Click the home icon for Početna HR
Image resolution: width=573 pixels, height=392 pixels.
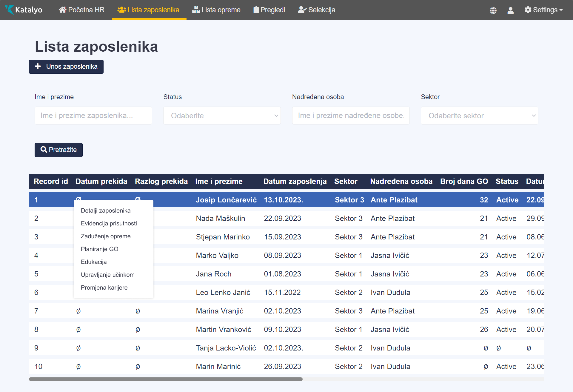coord(62,10)
